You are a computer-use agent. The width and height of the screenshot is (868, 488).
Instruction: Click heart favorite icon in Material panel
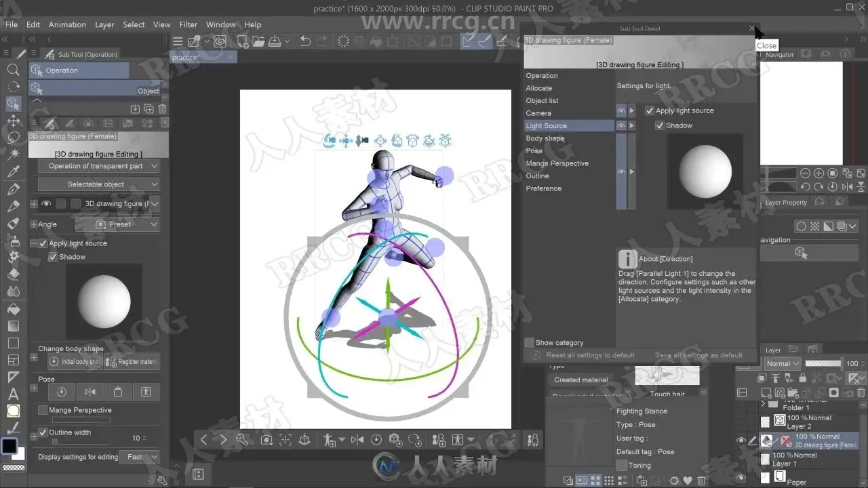coord(688,481)
